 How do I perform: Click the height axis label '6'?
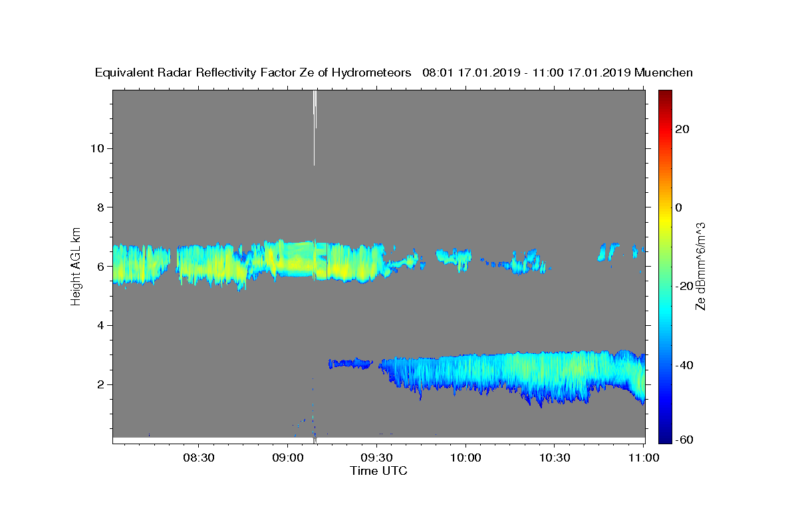[99, 267]
